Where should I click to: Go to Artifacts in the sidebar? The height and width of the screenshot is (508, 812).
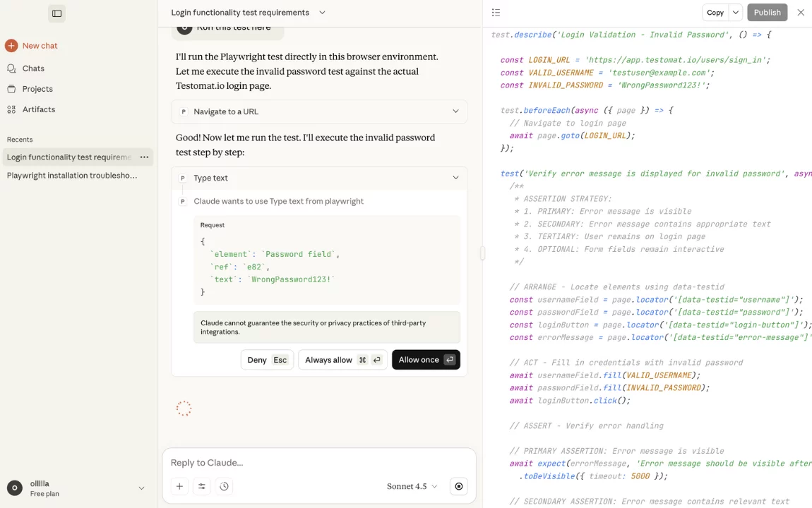click(38, 109)
